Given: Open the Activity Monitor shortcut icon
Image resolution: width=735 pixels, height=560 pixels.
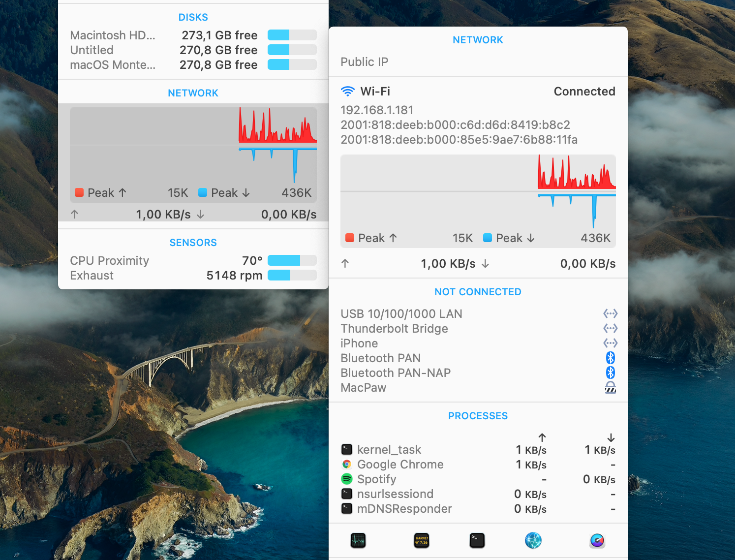Looking at the screenshot, I should pos(358,540).
